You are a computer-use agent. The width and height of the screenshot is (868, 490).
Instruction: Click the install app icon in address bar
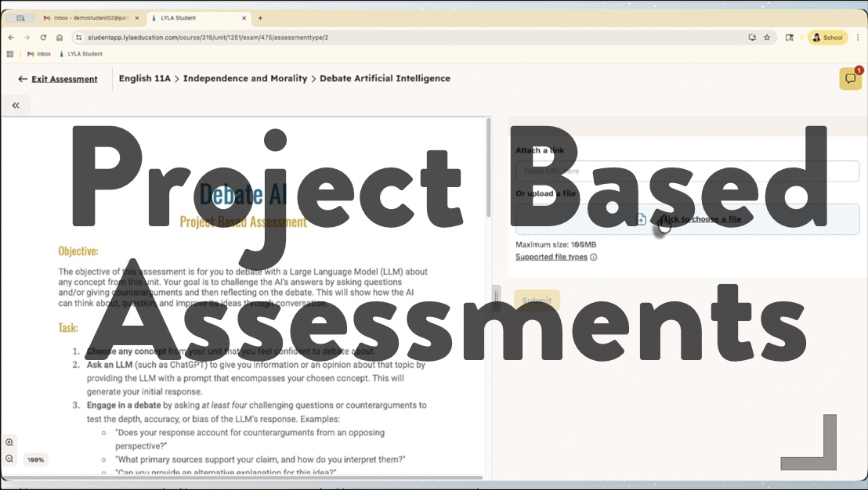(752, 38)
